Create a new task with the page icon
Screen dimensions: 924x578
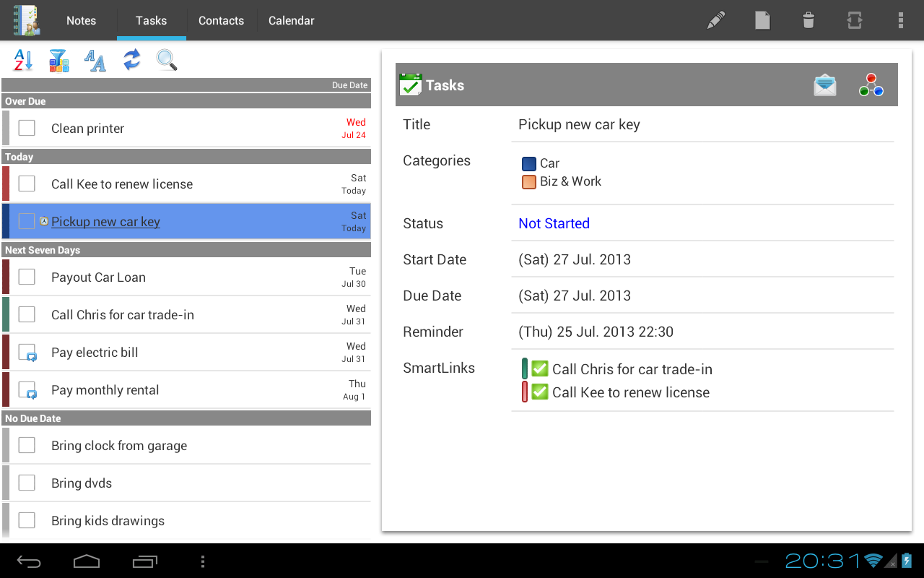(762, 20)
